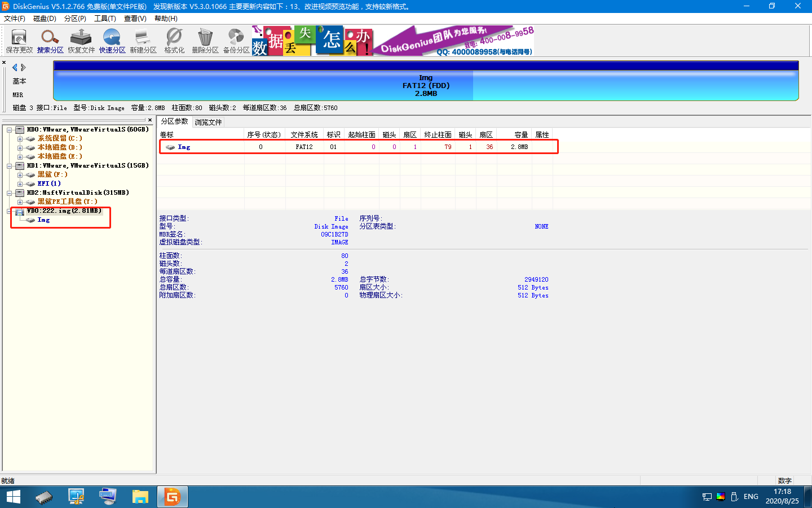Open the DiskGenius taskbar app icon

click(172, 497)
